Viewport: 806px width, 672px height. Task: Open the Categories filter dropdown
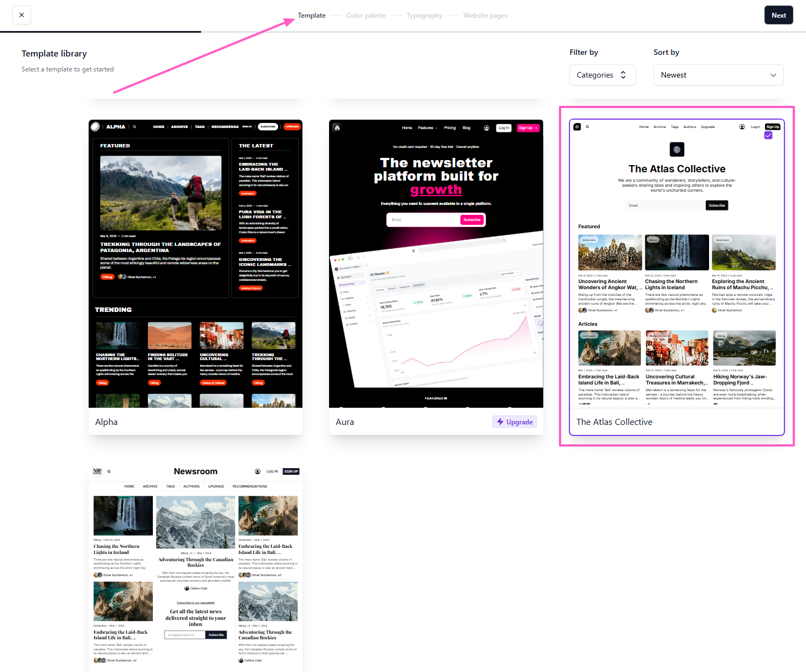pyautogui.click(x=602, y=75)
